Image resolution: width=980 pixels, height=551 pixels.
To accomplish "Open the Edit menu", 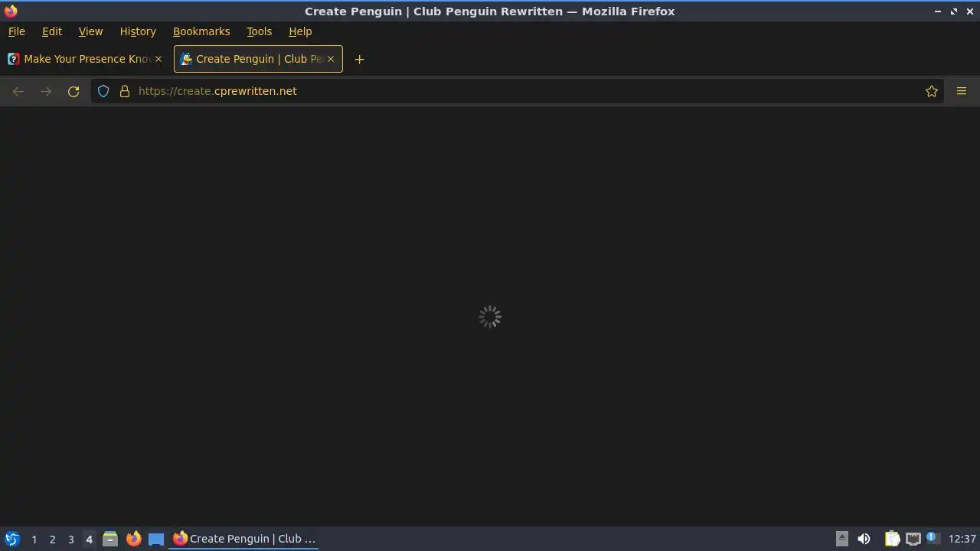I will 52,31.
